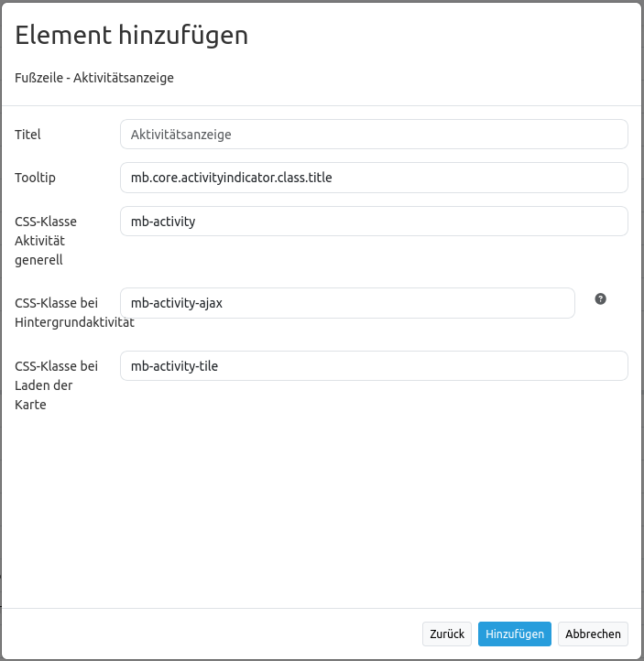
Task: Click the blank header area right of the heading
Action: (440, 37)
